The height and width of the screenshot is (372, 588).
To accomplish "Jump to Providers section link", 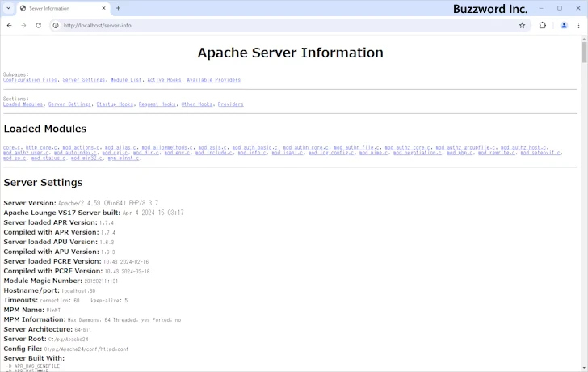I will tap(231, 104).
